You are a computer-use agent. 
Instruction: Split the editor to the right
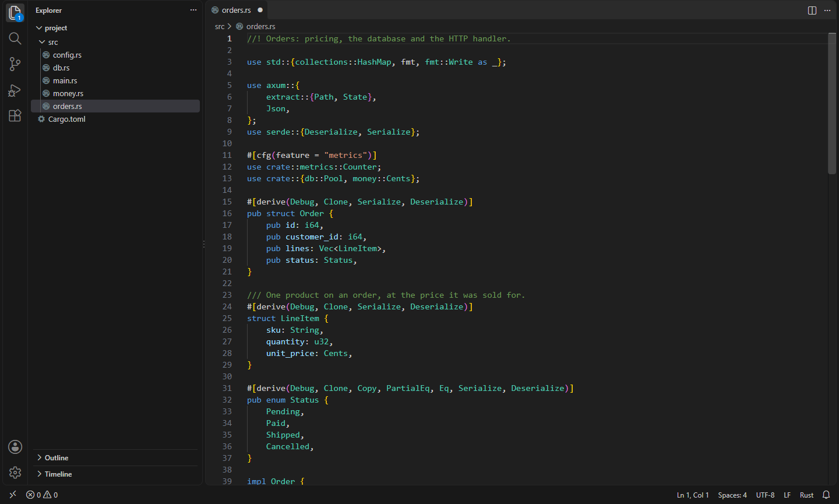click(x=812, y=10)
